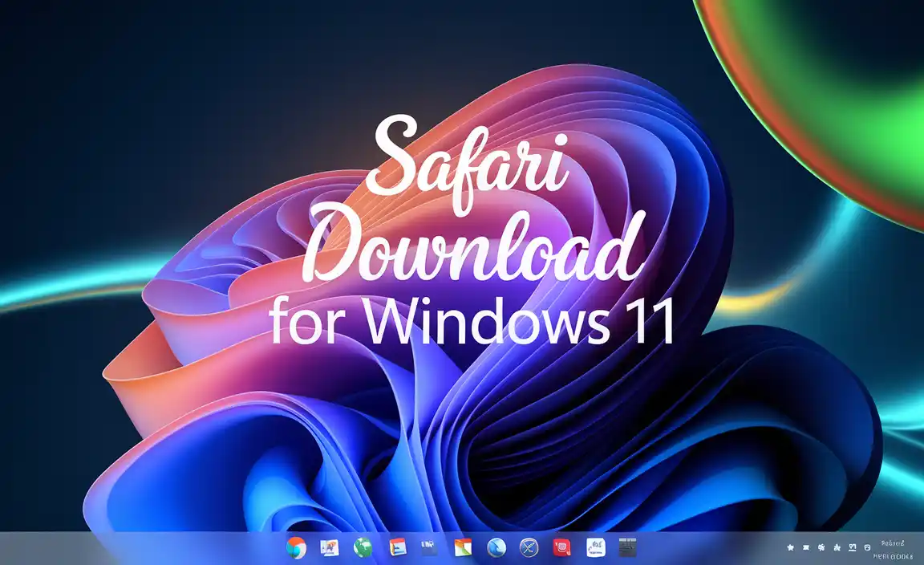Open the orange and teal round browser icon

296,548
